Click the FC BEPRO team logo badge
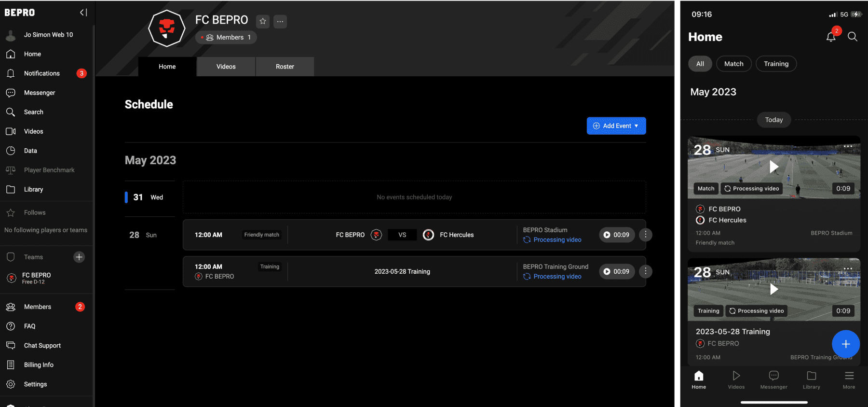Screen dimensions: 868x407 (x=167, y=28)
